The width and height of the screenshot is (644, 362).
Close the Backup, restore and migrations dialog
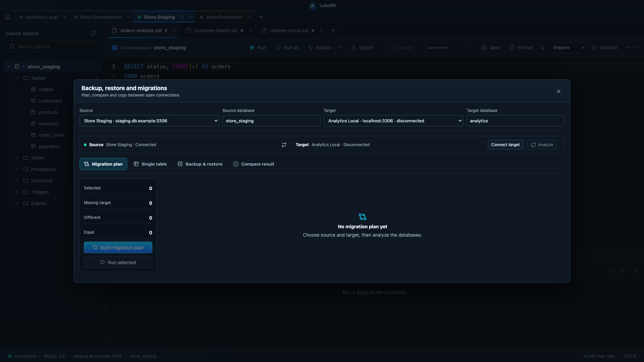[x=558, y=92]
